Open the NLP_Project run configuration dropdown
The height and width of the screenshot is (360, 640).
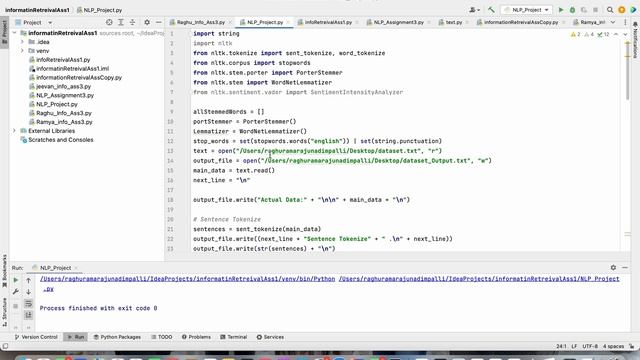527,10
